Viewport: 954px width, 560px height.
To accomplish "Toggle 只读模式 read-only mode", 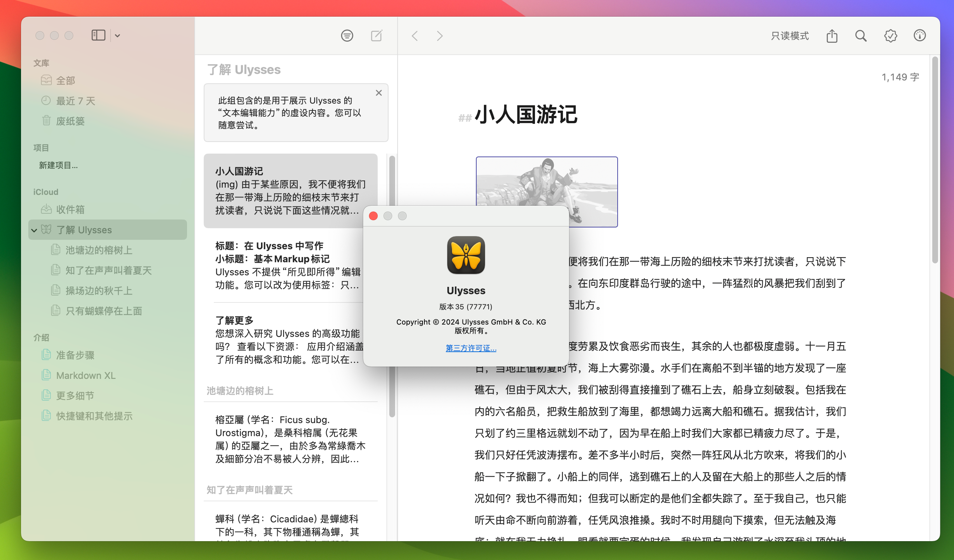I will [x=790, y=36].
